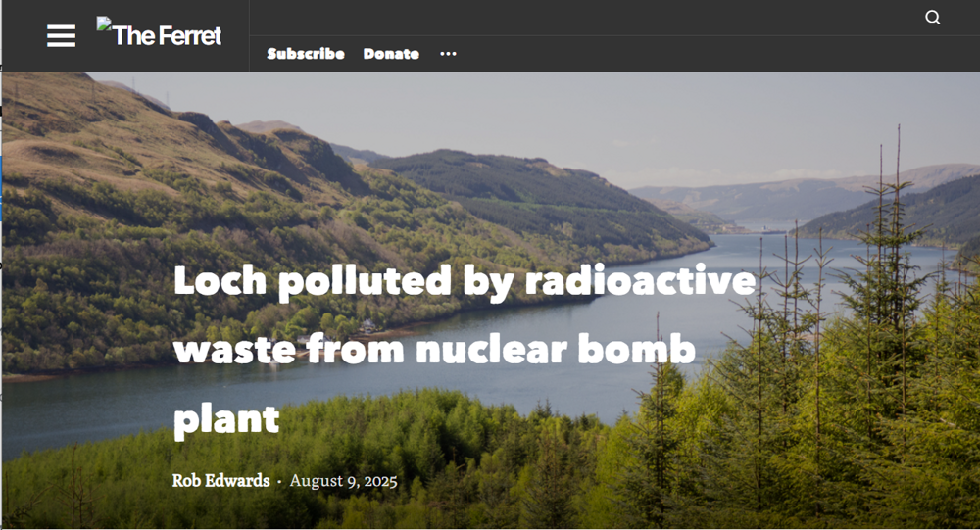Image resolution: width=980 pixels, height=530 pixels.
Task: Click the "radioactive" word in the headline
Action: tap(641, 283)
